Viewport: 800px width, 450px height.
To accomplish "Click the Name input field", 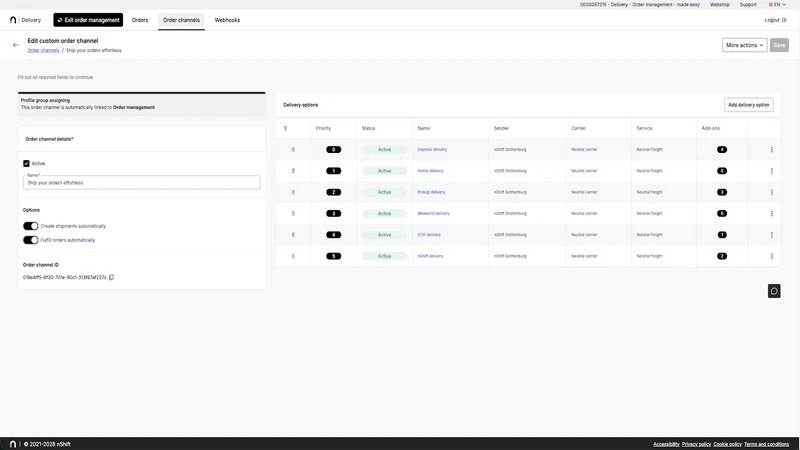I will (141, 182).
